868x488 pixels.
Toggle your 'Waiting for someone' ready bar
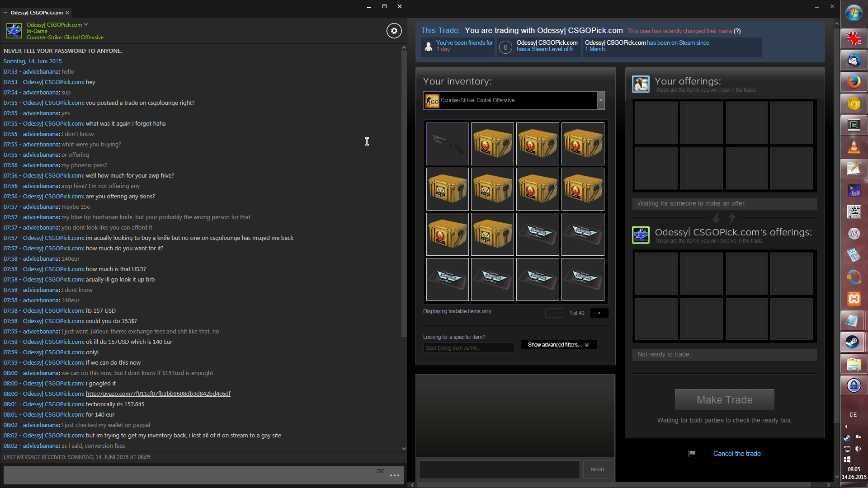[724, 204]
